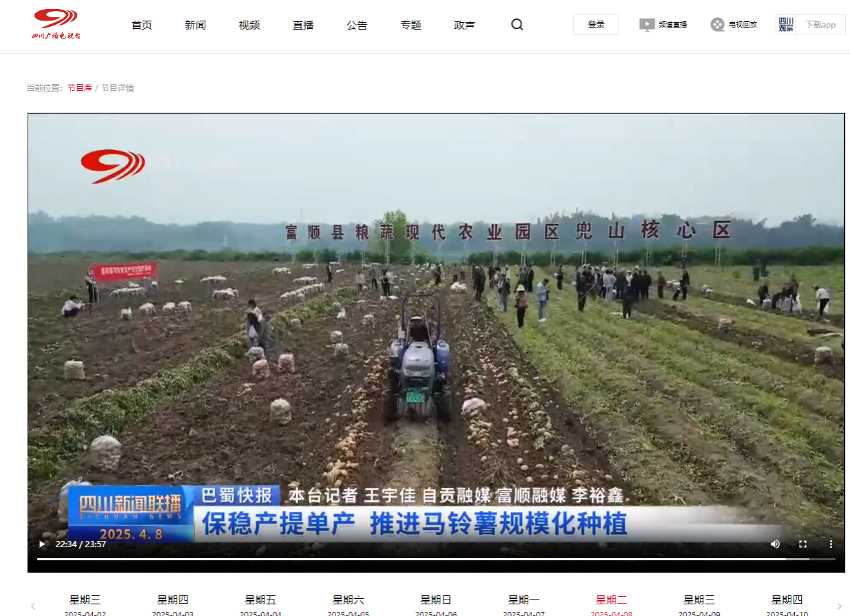
Task: Click the 登录 login button
Action: click(x=596, y=25)
